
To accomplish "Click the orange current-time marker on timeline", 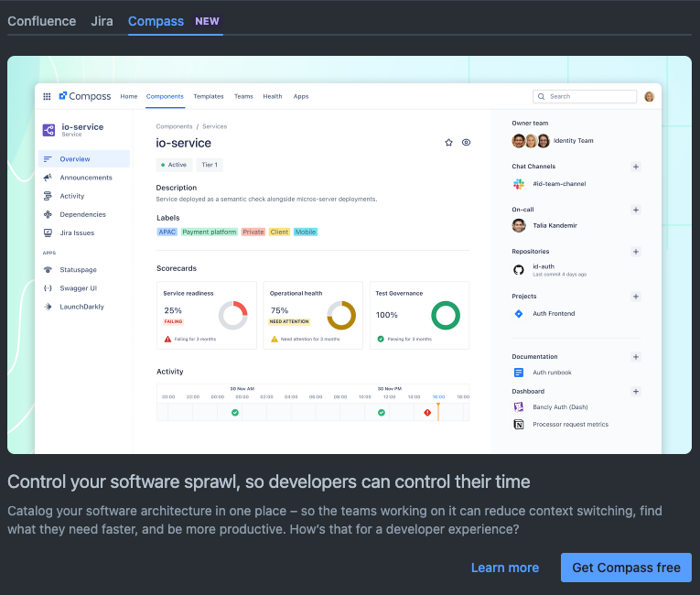I will pos(438,411).
